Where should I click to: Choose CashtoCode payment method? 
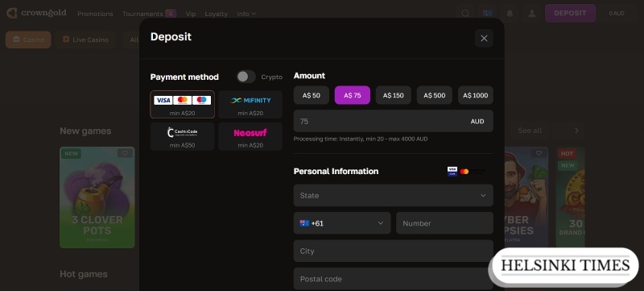[x=183, y=136]
